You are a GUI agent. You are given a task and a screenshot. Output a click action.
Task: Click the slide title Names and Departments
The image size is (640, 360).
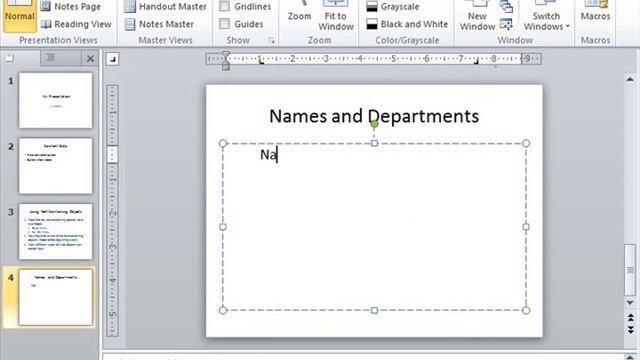point(374,116)
